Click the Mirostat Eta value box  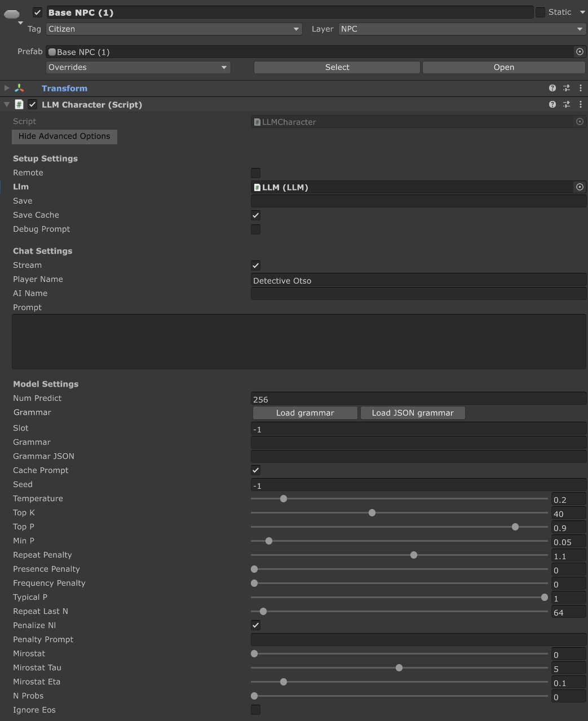click(568, 683)
